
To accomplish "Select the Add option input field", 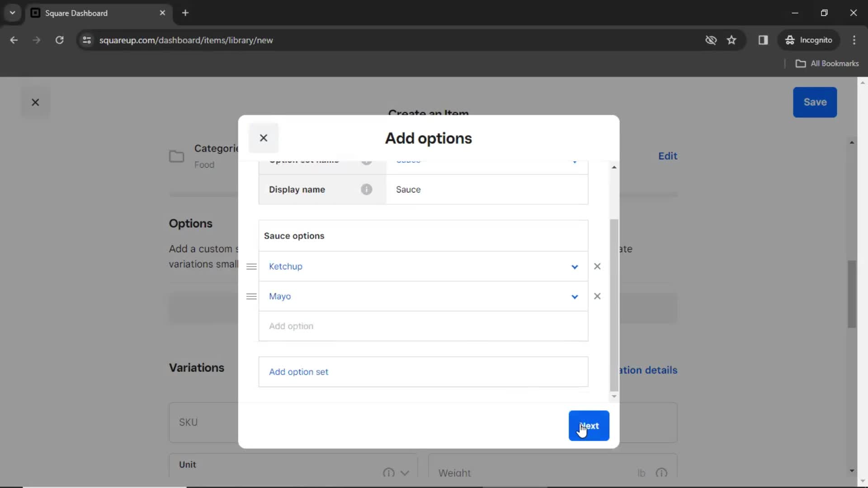I will [424, 326].
